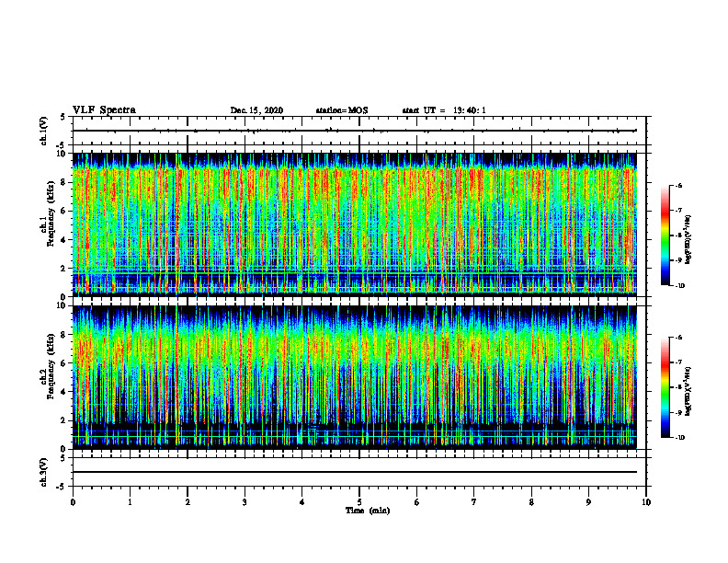This screenshot has width=728, height=563.
Task: Click the "9" tick label on time axis
Action: 588,502
